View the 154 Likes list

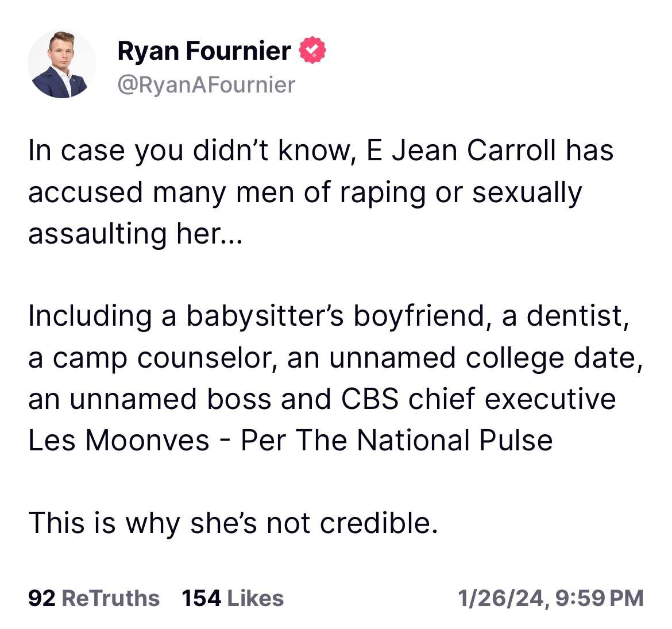coord(233,598)
